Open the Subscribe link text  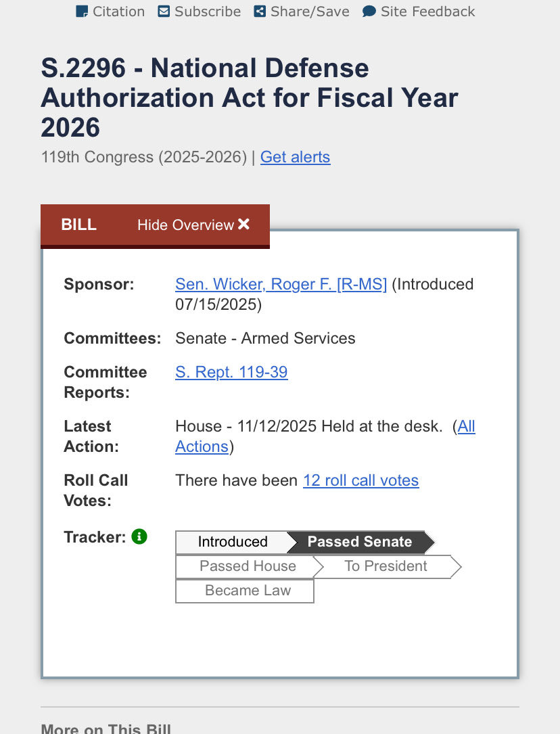click(x=208, y=12)
